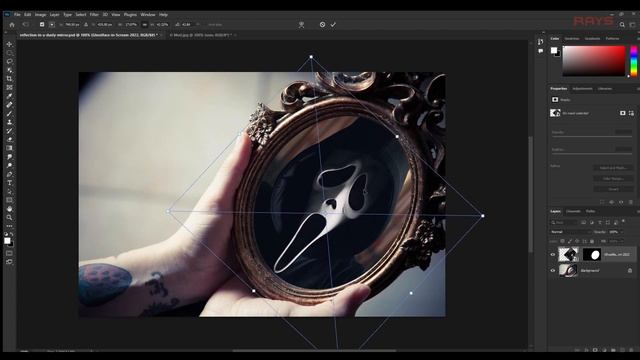Add a layer mask from Layers footer
640x360 pixels.
tap(595, 350)
